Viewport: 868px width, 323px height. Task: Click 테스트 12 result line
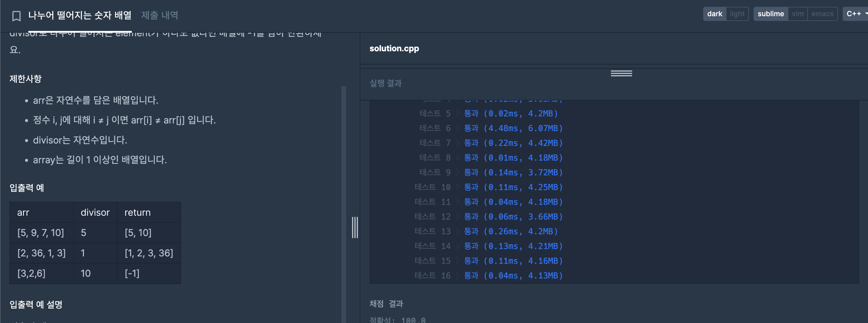point(489,217)
